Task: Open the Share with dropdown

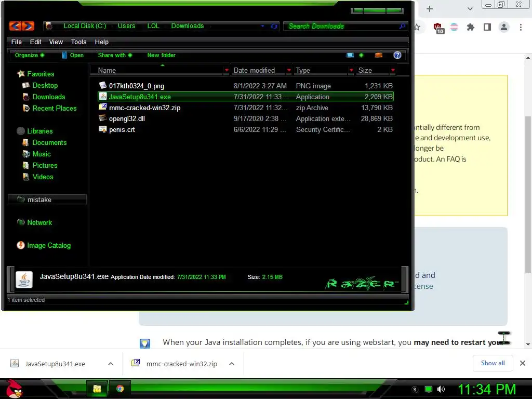Action: (115, 55)
